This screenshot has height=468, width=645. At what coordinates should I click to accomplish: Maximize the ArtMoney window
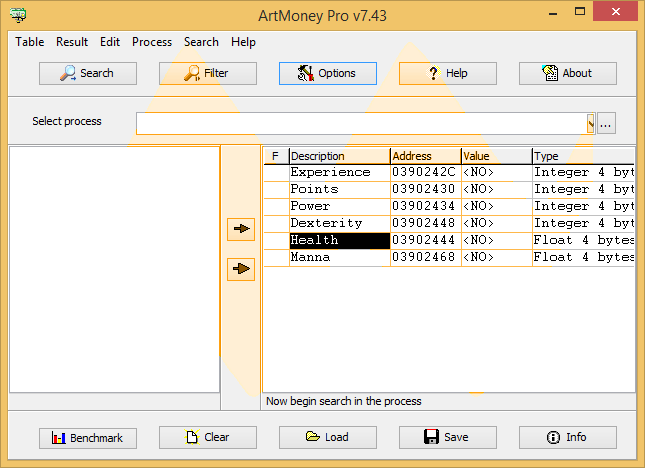pos(580,12)
